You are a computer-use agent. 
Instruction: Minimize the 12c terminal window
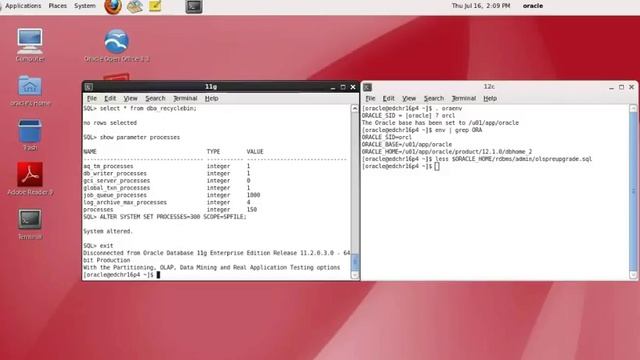tap(611, 87)
